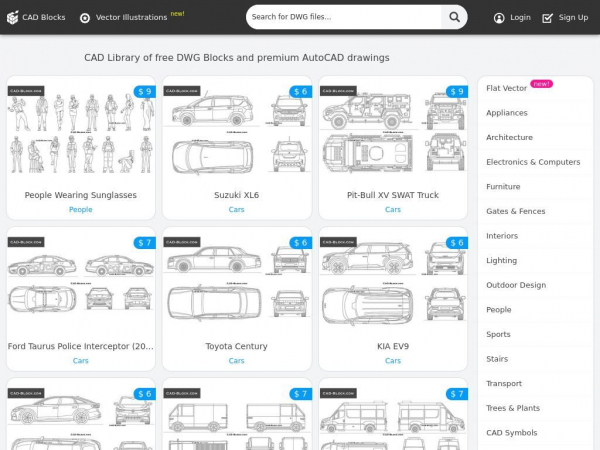Click the $6 price badge on KIA EV9

457,243
